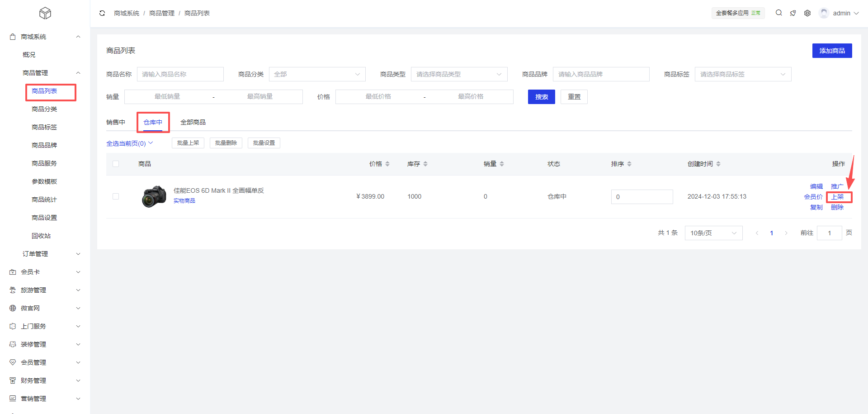
Task: Open the 10条/页 page size dropdown
Action: (713, 233)
